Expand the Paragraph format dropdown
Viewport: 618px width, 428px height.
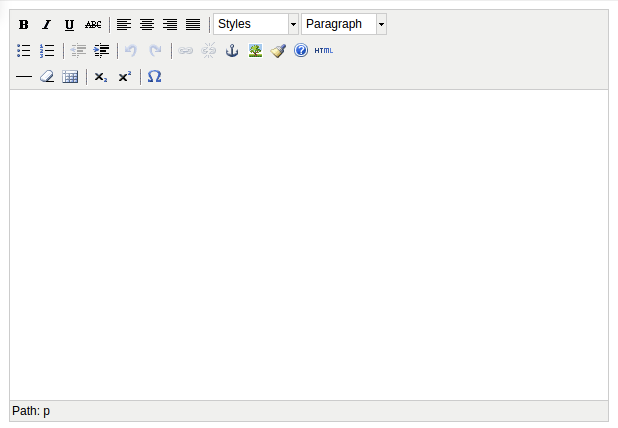tap(344, 24)
